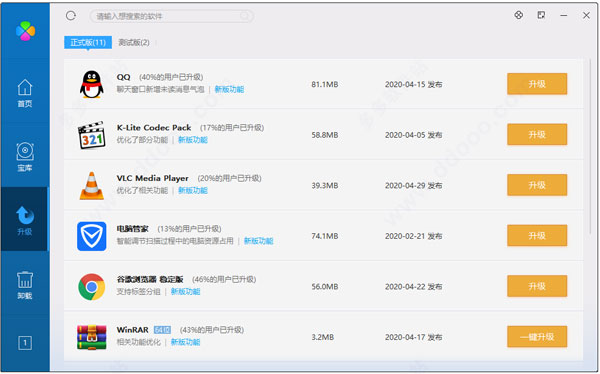Open the 新版功能 link for 谷歌浏览器
This screenshot has width=600, height=374.
point(186,291)
